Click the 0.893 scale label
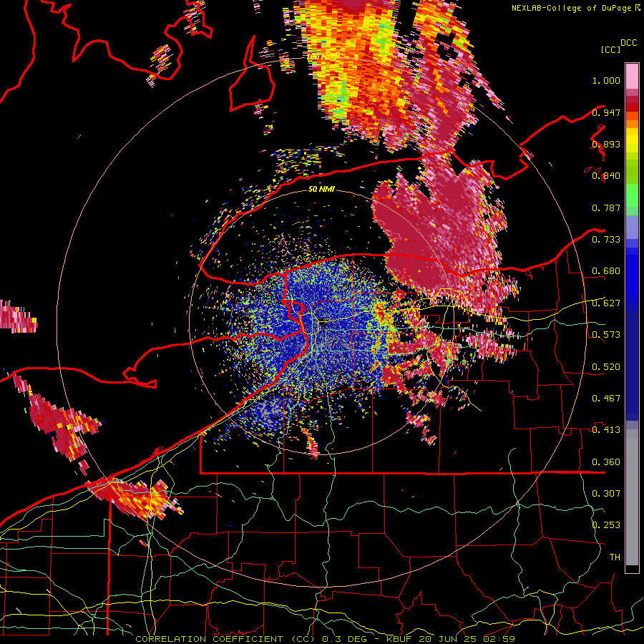The height and width of the screenshot is (644, 644). pos(606,144)
